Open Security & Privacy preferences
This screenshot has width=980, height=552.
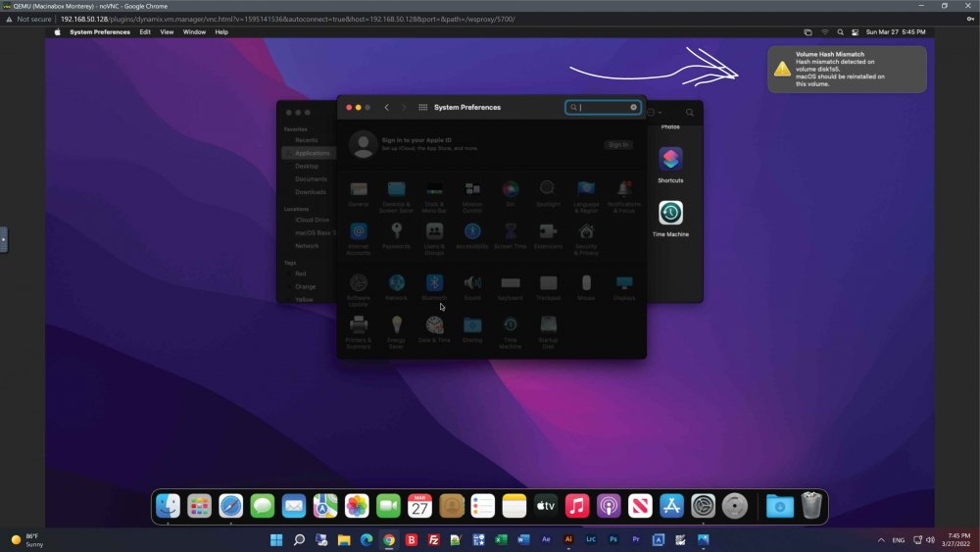[586, 239]
